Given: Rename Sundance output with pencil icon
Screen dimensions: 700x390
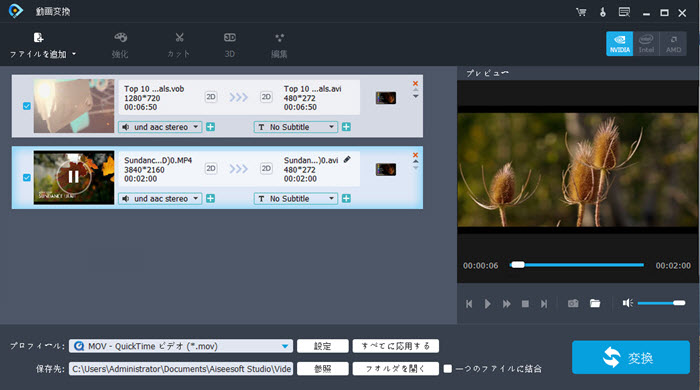Looking at the screenshot, I should [347, 159].
